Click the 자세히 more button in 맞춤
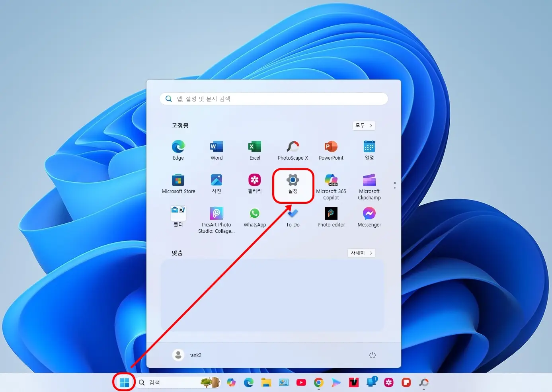 361,253
